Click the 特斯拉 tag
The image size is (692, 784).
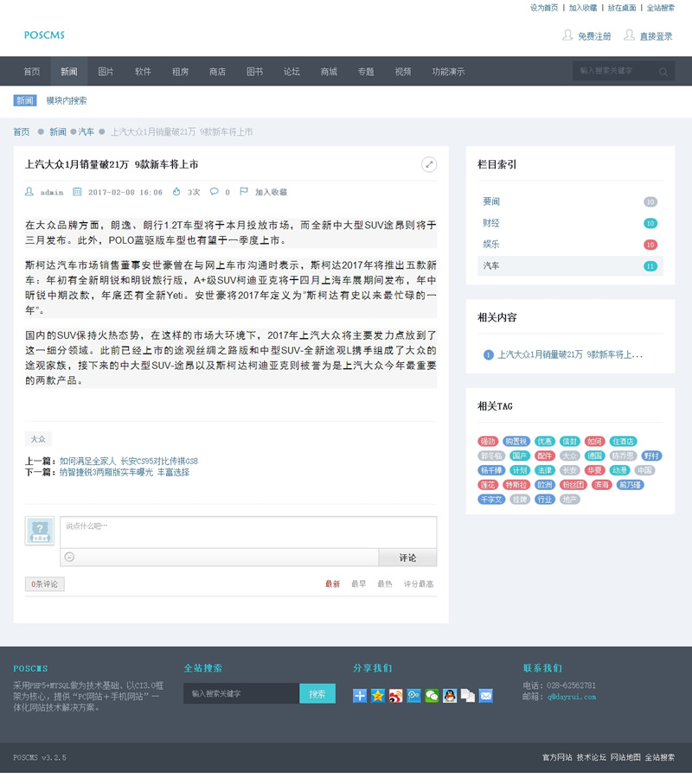pyautogui.click(x=516, y=485)
